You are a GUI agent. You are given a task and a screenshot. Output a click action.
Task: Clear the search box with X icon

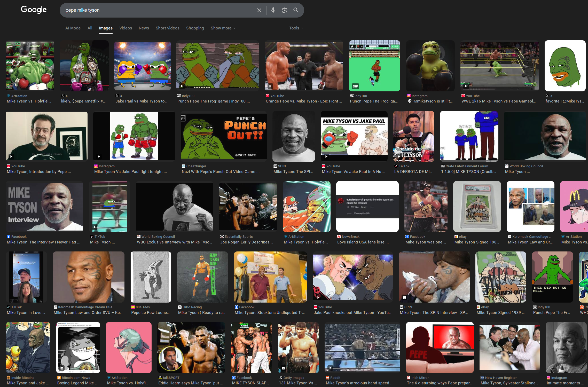click(259, 10)
